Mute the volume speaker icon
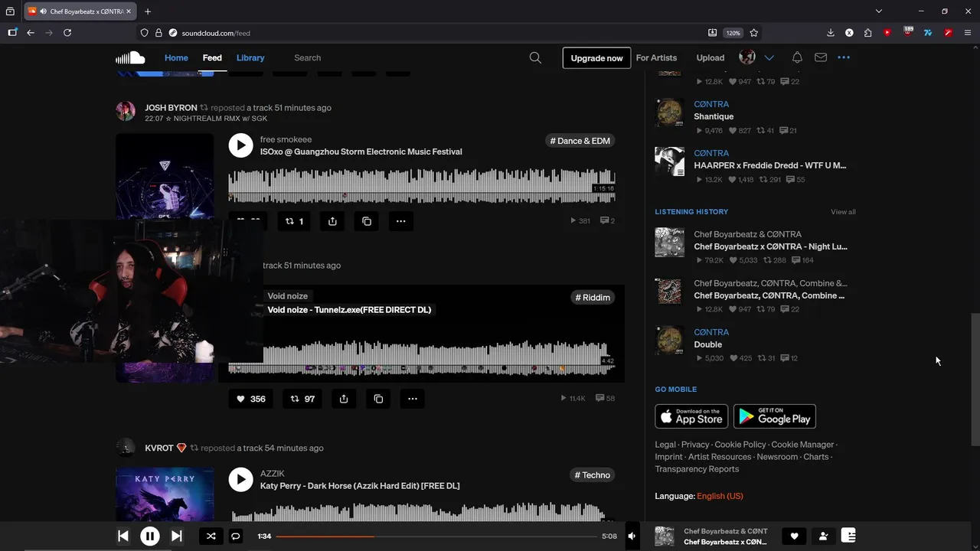Screen dimensions: 980x551 tap(632, 536)
